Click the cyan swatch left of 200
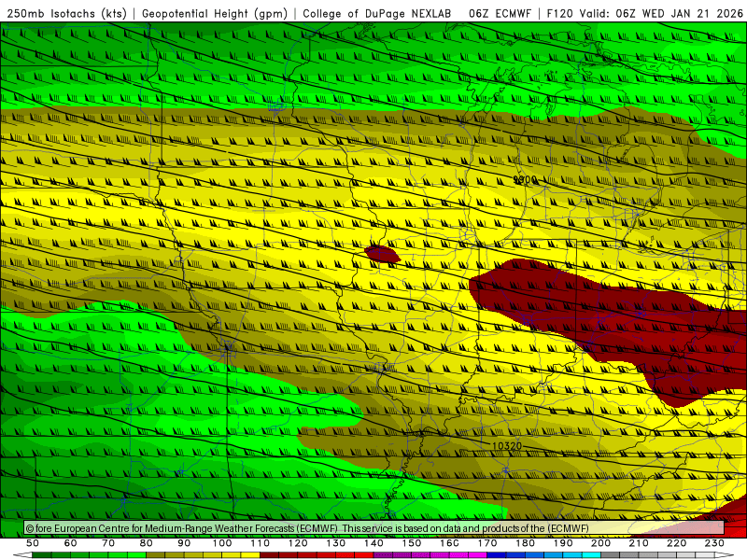 coord(591,555)
